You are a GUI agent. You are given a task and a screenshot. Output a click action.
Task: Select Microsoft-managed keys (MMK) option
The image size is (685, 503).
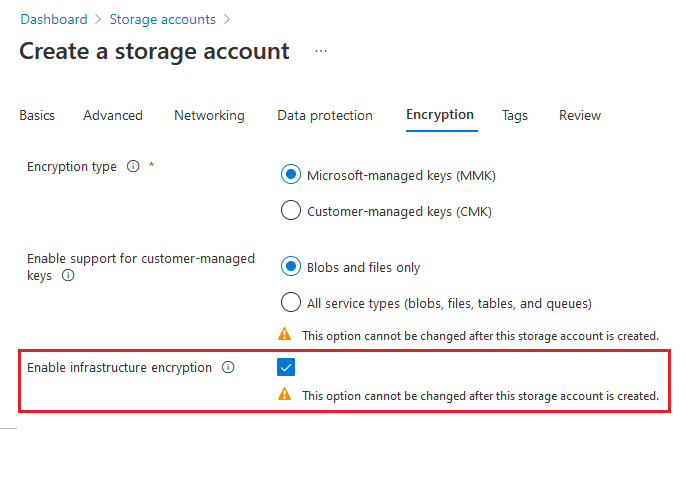coord(291,175)
